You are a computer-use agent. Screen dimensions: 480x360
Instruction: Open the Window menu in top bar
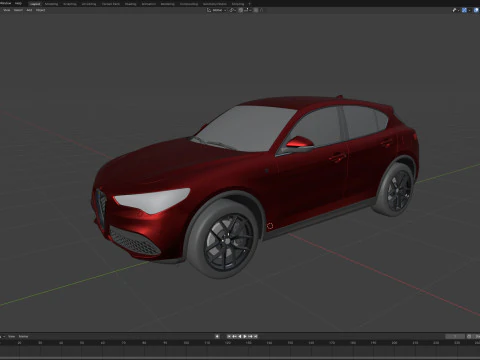click(x=5, y=3)
